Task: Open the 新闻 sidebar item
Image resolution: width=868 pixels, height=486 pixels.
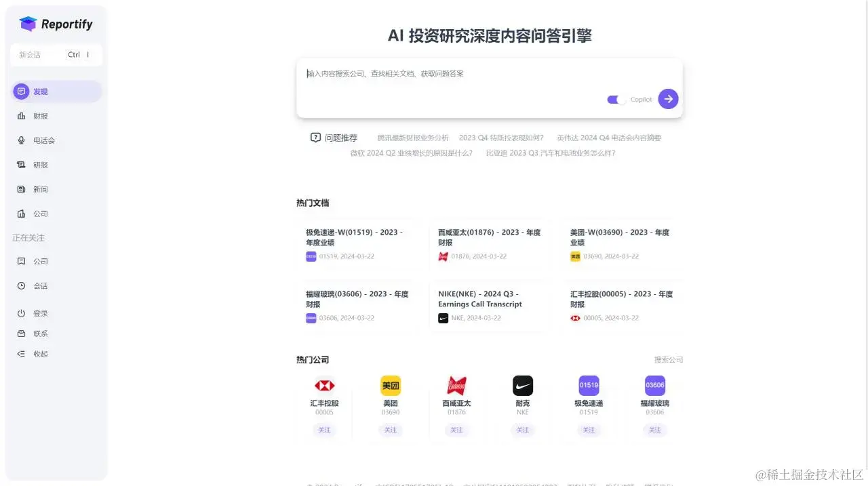Action: pos(56,189)
